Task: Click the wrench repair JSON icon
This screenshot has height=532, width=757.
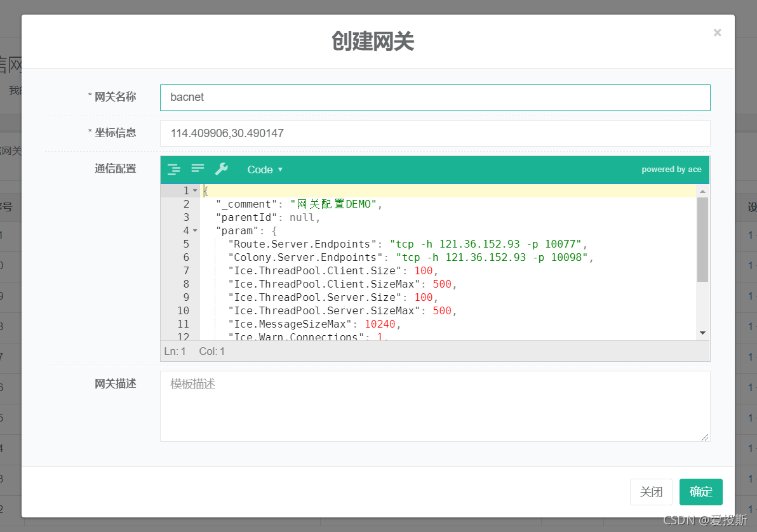Action: [221, 169]
